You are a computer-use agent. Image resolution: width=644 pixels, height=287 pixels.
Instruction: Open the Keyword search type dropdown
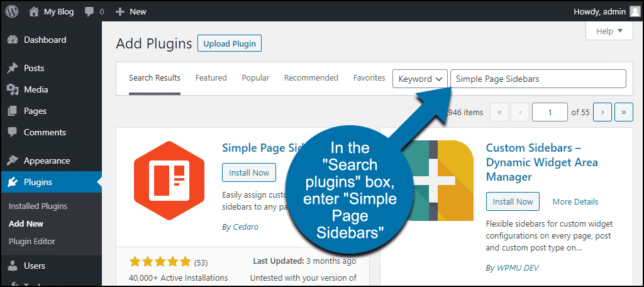[420, 79]
